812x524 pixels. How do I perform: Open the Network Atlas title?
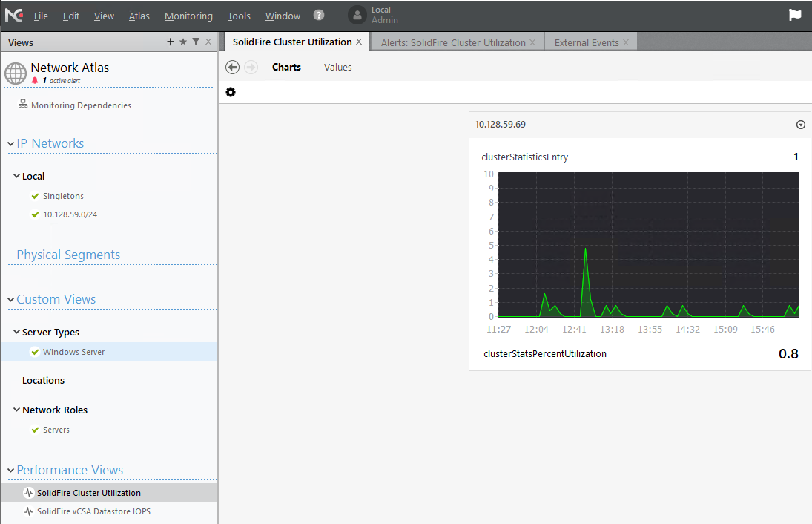[x=70, y=68]
